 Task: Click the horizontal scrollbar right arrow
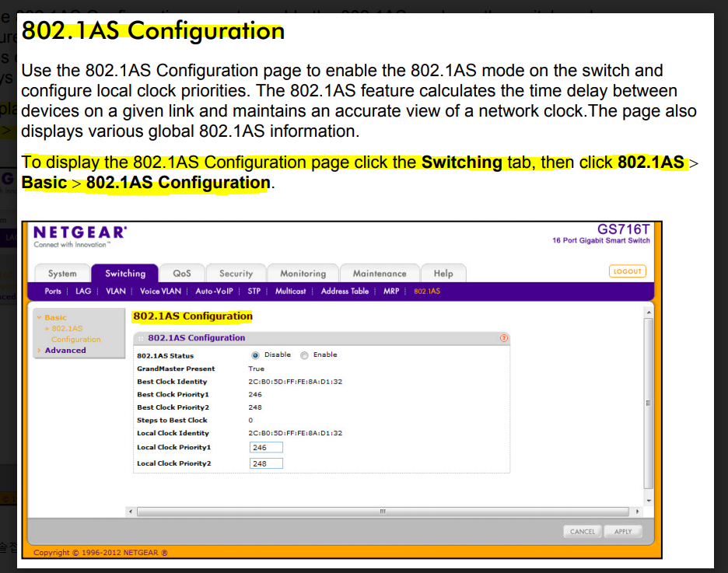pos(637,512)
